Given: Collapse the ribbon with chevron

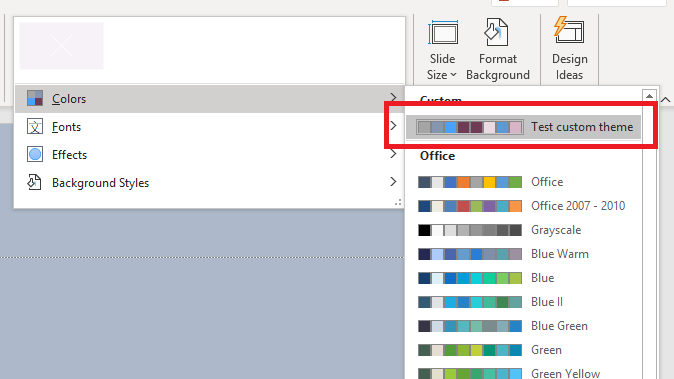Looking at the screenshot, I should (x=665, y=100).
